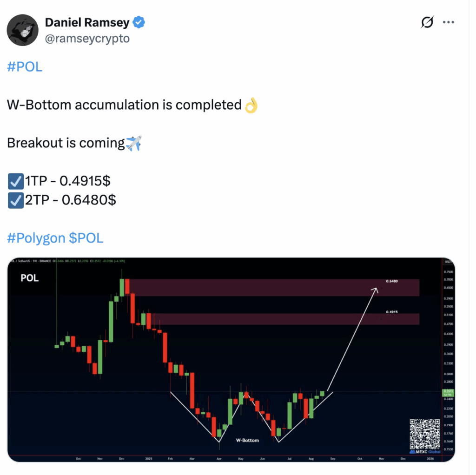Click the MEXC Global logo
476x475 pixels.
point(425,452)
